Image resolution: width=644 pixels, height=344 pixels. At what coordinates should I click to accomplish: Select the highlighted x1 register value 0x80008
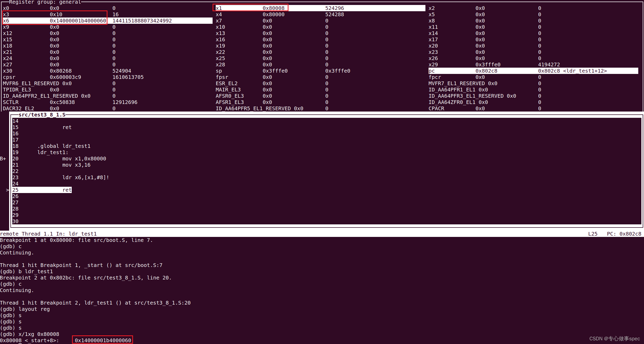[x=273, y=8]
